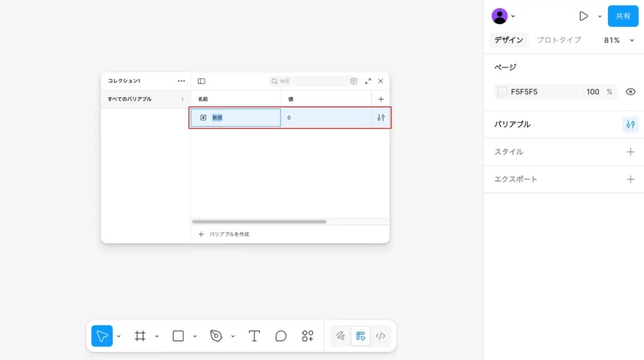644x360 pixels.
Task: Select the Move tool in the toolbar
Action: (x=102, y=336)
